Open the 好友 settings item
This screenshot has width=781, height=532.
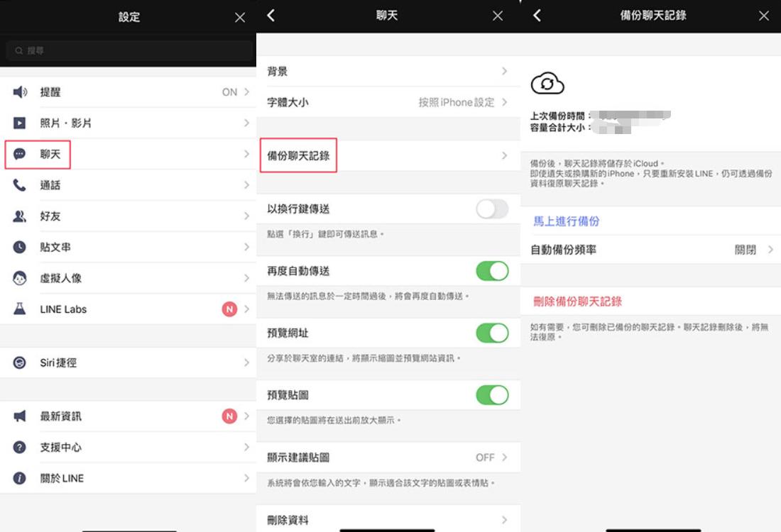[129, 216]
